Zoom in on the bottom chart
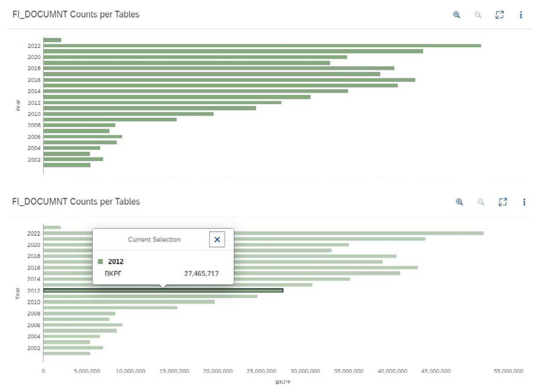 point(459,202)
